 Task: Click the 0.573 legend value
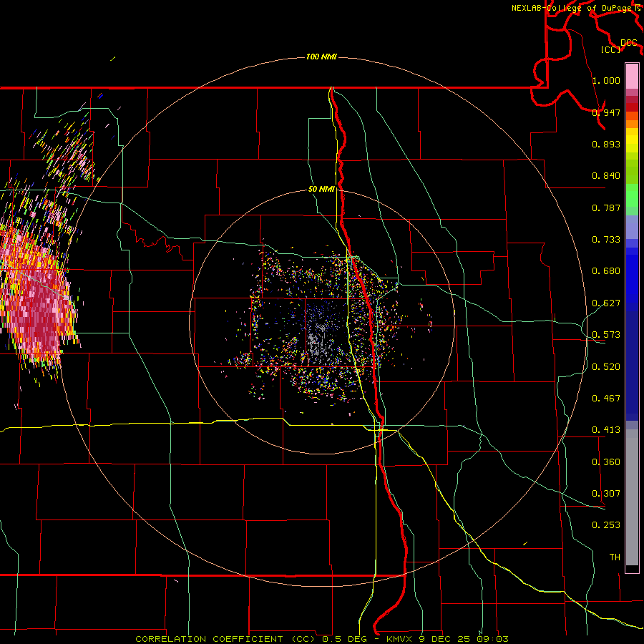(606, 334)
